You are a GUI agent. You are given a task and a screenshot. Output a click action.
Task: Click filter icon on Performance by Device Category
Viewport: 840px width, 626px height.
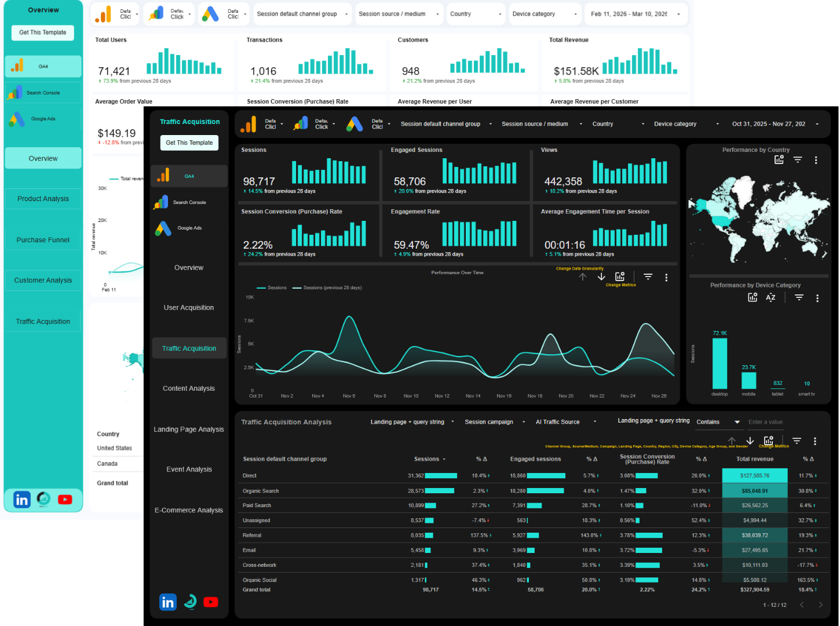[799, 297]
